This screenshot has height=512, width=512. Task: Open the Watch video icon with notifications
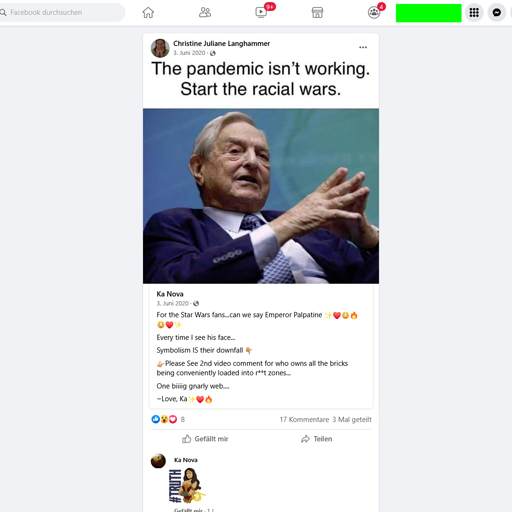[261, 13]
